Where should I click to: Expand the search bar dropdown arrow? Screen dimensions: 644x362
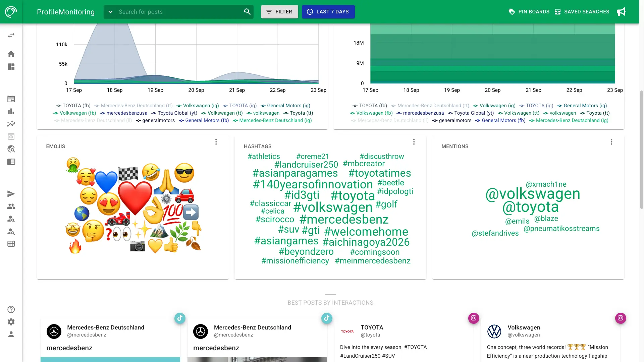tap(110, 12)
